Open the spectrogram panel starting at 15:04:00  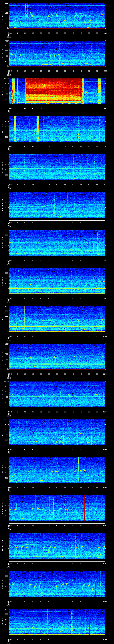pos(57,129)
